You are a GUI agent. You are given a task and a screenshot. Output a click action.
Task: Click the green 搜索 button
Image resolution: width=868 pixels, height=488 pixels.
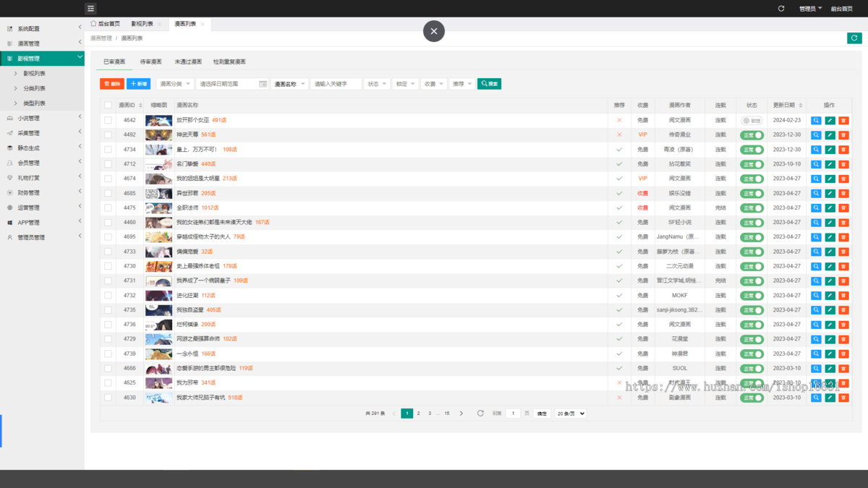tap(489, 84)
